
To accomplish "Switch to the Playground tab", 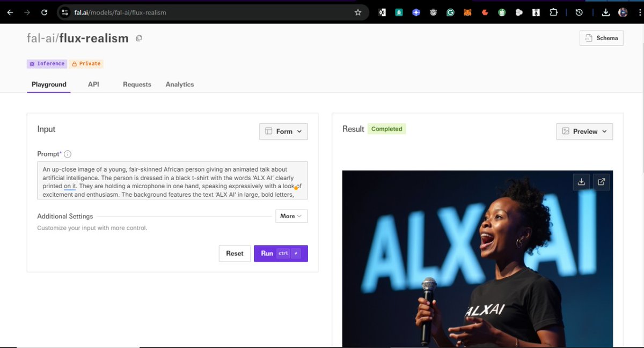I will (49, 84).
